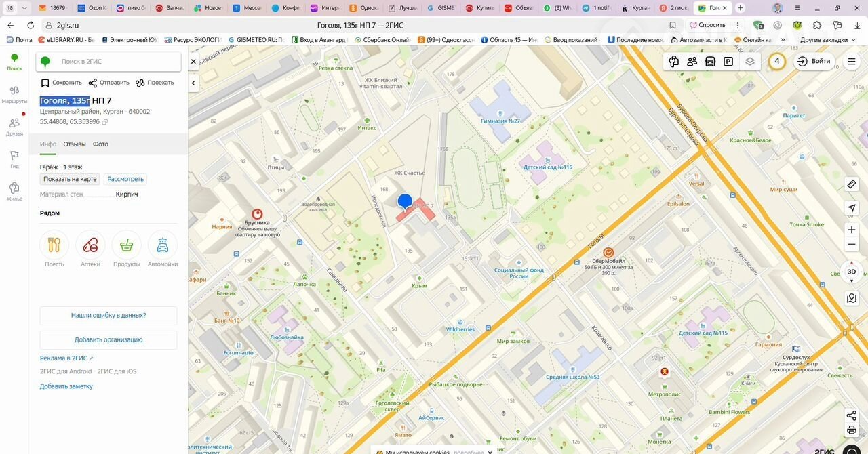
Task: Open the Аптеки nearby category
Action: click(90, 249)
